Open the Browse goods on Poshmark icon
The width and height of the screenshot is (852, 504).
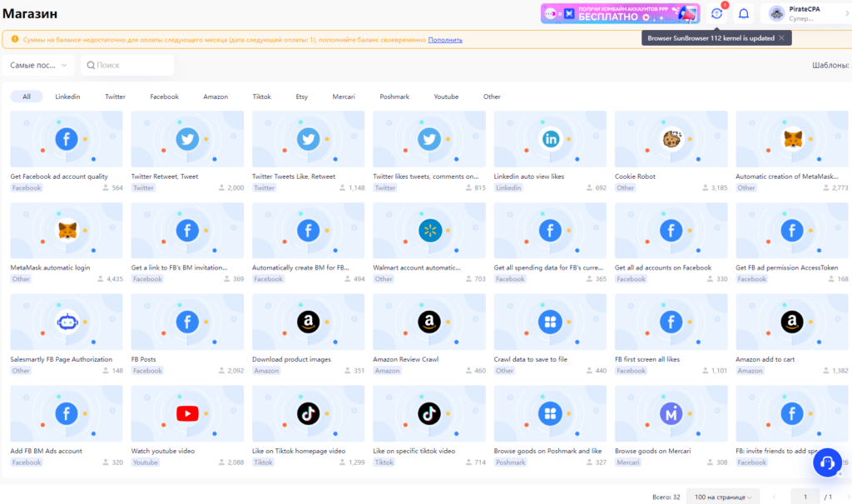pos(550,414)
